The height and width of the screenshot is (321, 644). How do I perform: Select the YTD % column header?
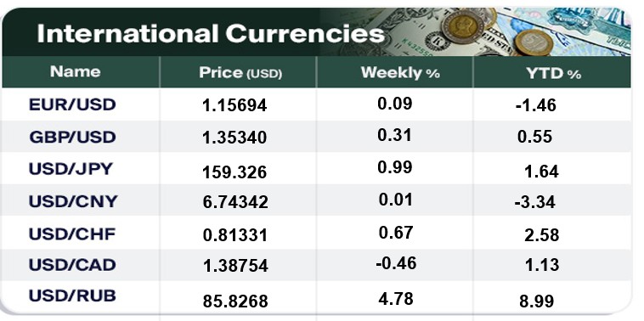pyautogui.click(x=553, y=74)
